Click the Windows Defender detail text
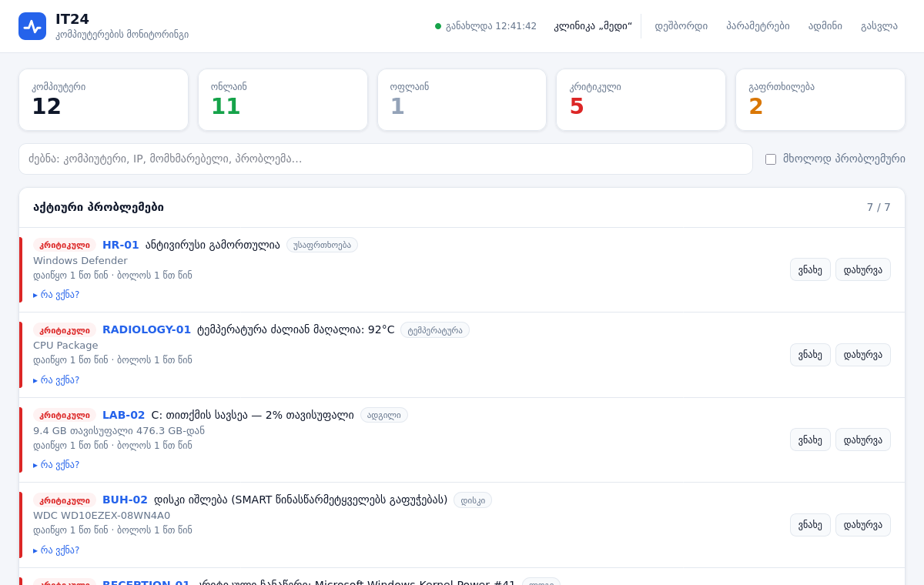924x585 pixels. click(x=80, y=260)
